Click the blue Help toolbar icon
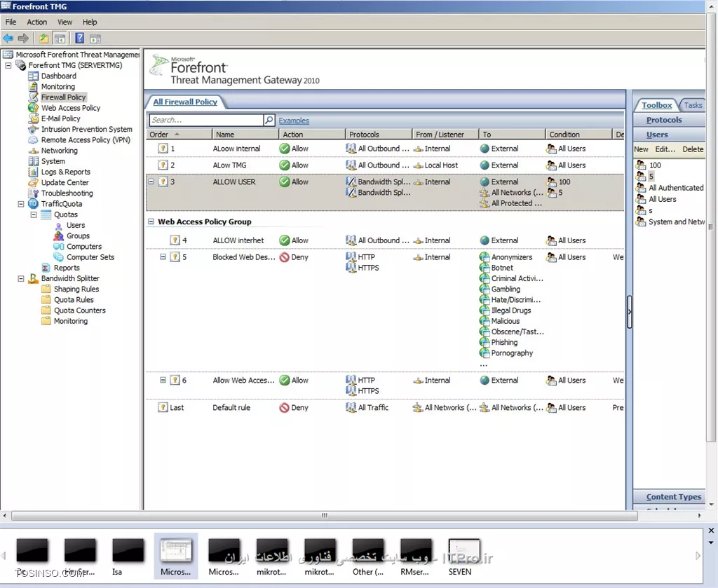Viewport: 718px width, 588px height. tap(80, 39)
